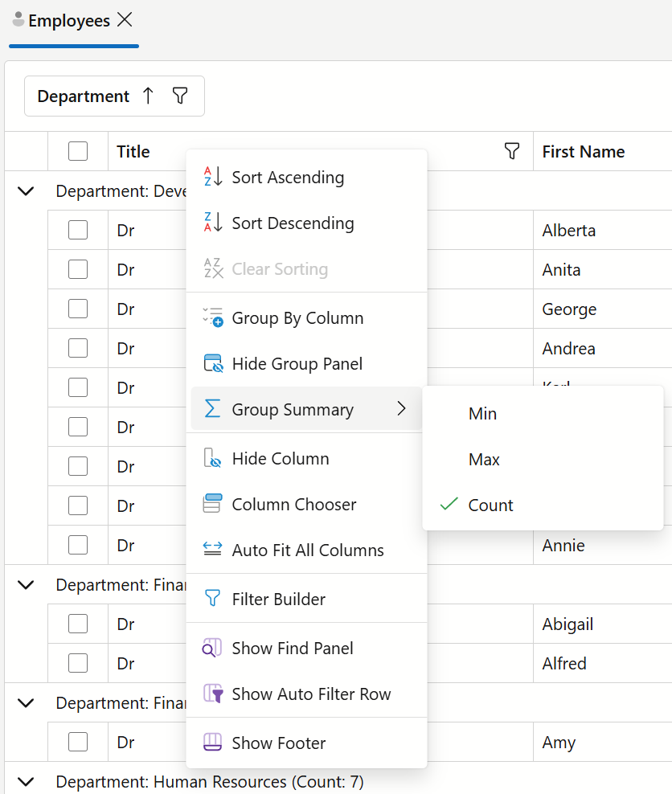Click the Show Auto Filter Row icon
Viewport: 672px width, 794px height.
coord(213,694)
